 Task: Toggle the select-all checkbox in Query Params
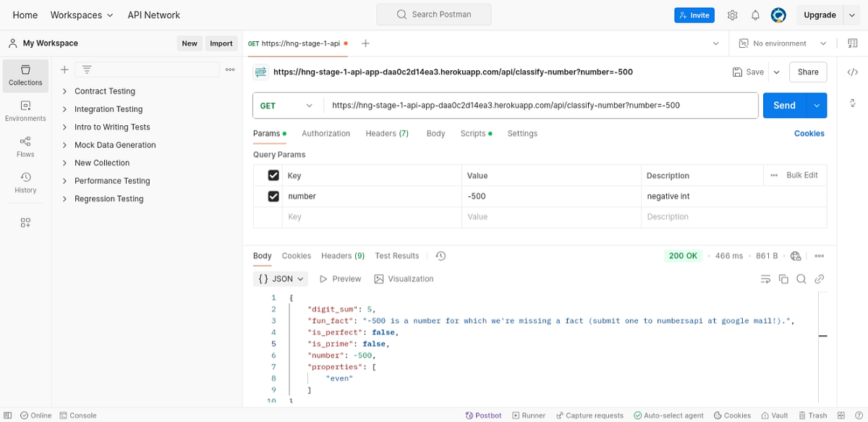tap(273, 175)
